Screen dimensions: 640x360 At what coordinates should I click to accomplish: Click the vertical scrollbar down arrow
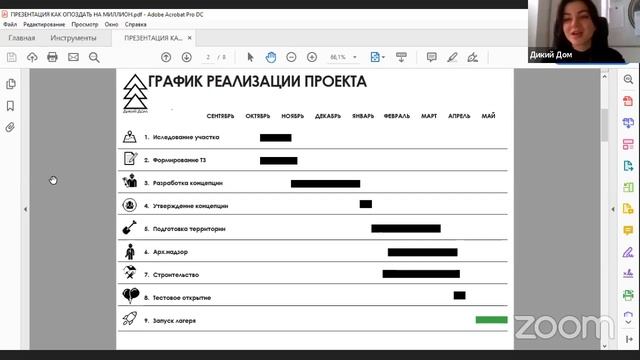coord(604,345)
